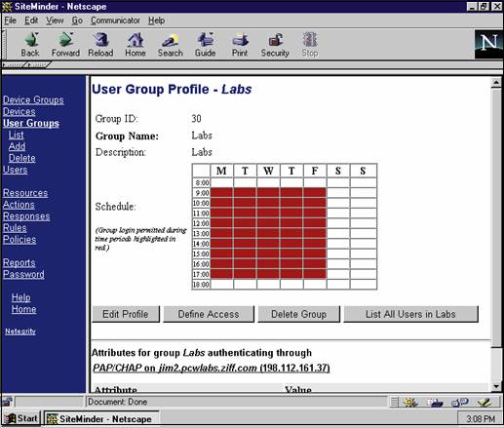
Task: Open the Responses sidebar link
Action: [x=26, y=216]
